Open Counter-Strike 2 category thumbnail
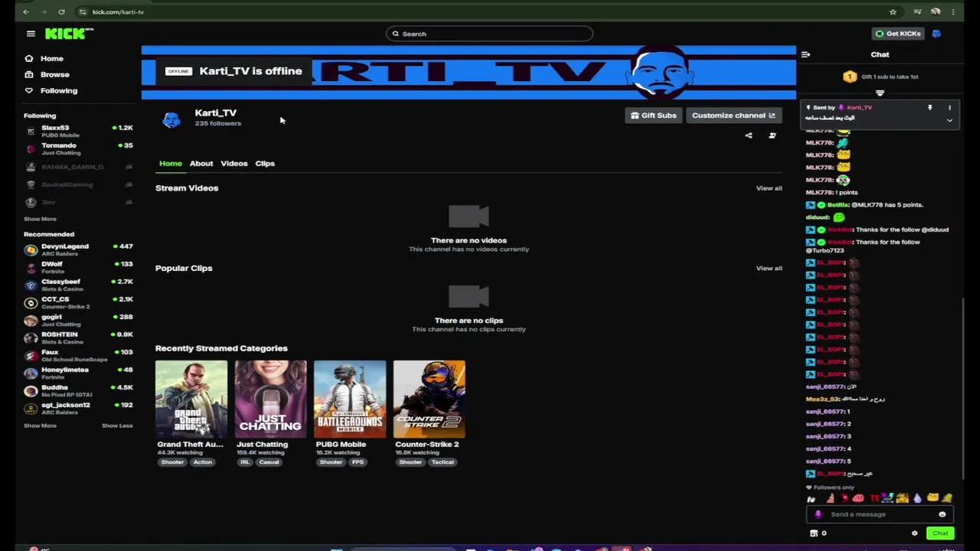 tap(429, 398)
